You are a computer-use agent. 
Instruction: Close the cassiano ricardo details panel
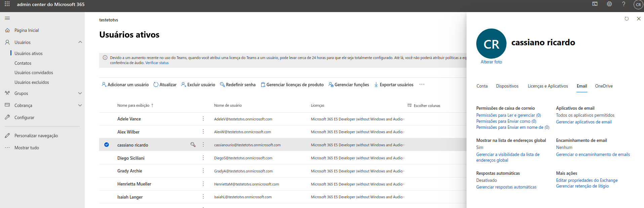[639, 19]
